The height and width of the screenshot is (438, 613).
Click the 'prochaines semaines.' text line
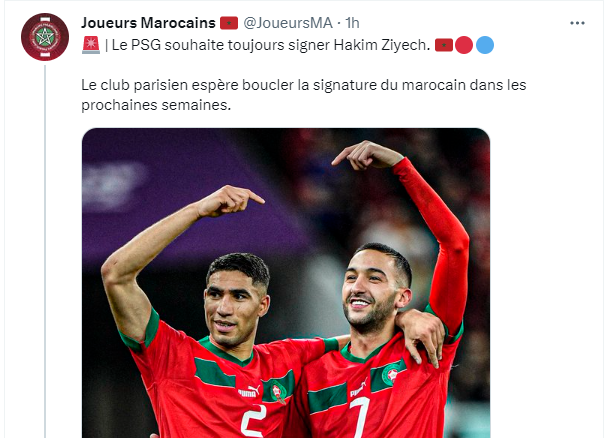click(156, 105)
